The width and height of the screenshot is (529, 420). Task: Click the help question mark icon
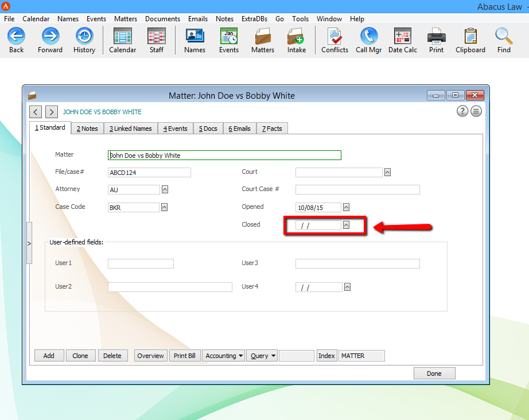(462, 111)
